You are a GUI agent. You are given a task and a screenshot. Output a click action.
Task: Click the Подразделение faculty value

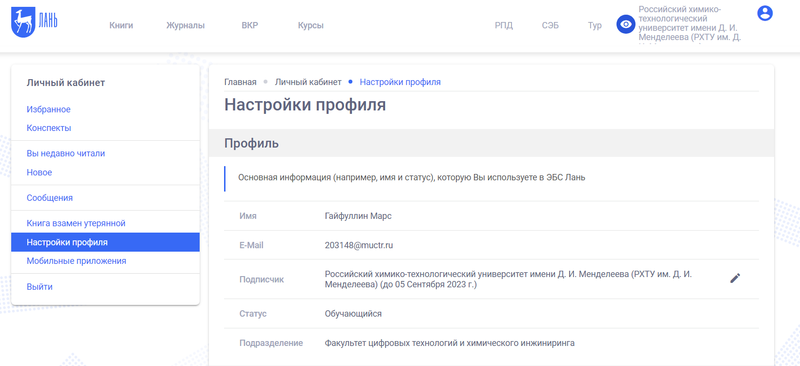point(449,343)
